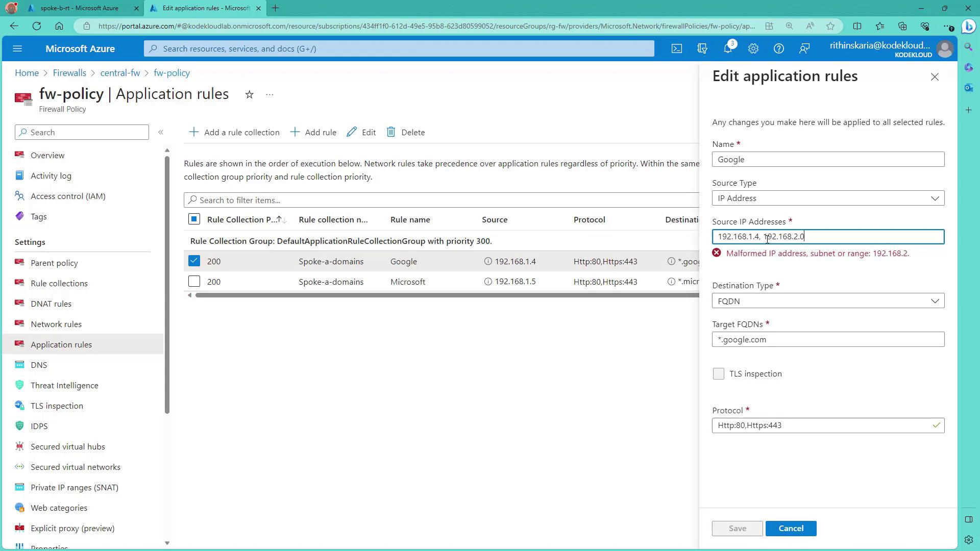Expand the Destination Type FQDN dropdown

coord(828,301)
